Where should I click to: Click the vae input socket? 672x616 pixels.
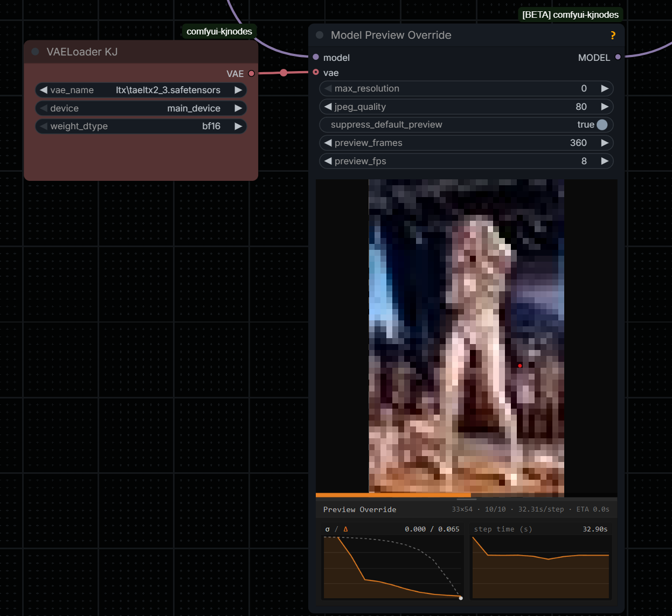click(x=316, y=72)
